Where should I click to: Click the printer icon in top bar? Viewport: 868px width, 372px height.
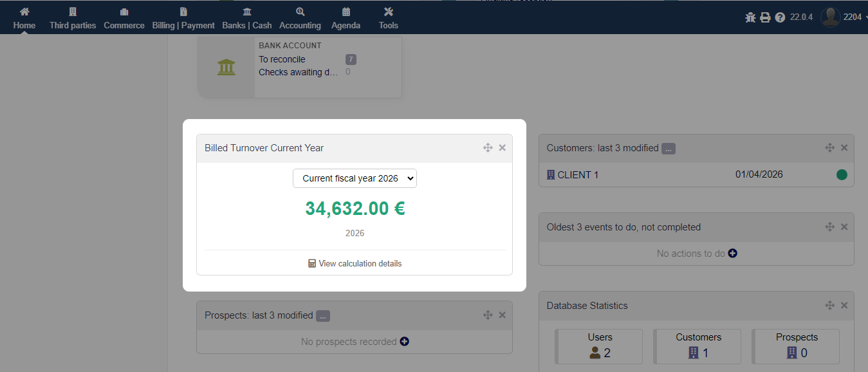(x=765, y=17)
